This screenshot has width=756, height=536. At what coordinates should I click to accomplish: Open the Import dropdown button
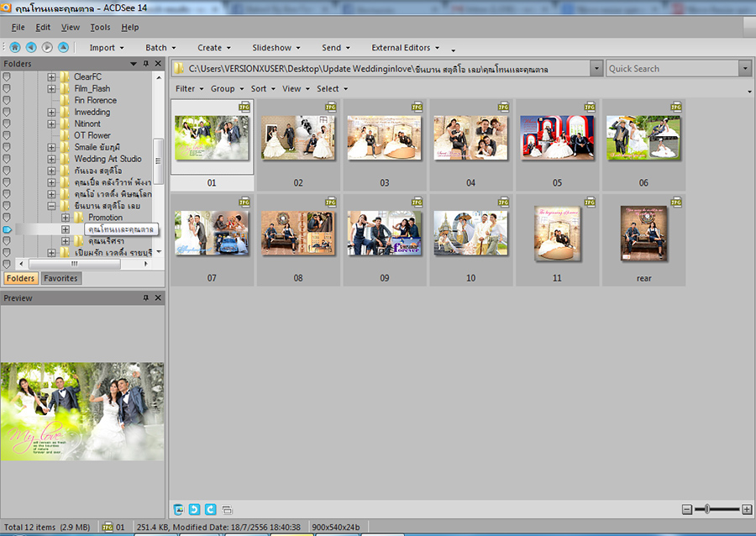point(107,48)
